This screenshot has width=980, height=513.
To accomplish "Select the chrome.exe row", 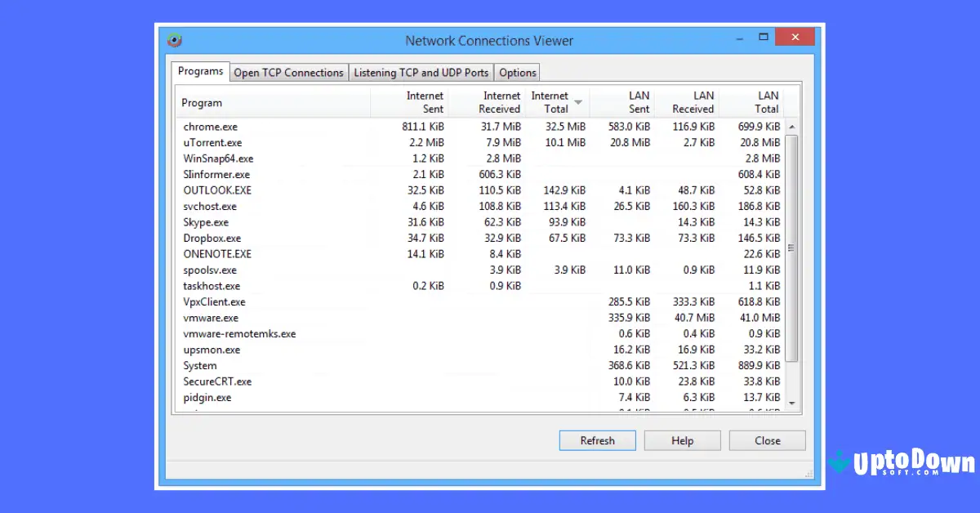I will pyautogui.click(x=327, y=127).
